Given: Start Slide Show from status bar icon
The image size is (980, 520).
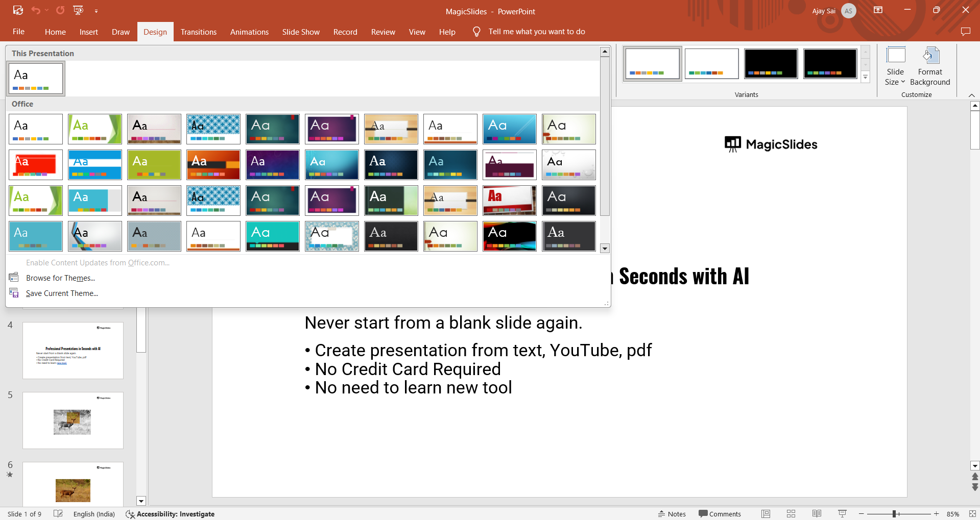Looking at the screenshot, I should click(842, 514).
